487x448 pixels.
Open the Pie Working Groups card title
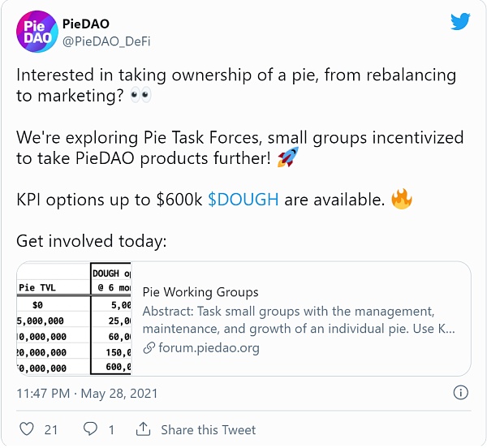pyautogui.click(x=200, y=292)
